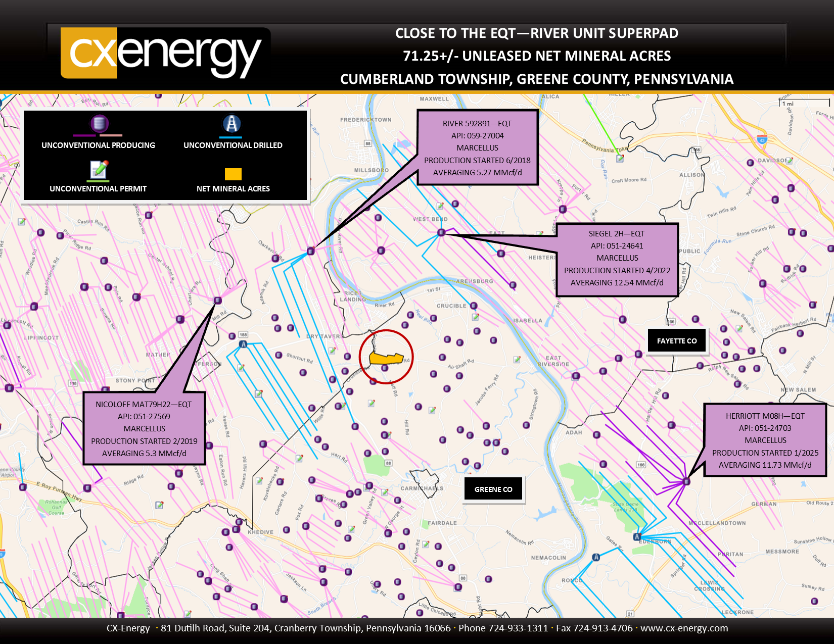Select the Herriott M08H well marker

click(x=686, y=481)
